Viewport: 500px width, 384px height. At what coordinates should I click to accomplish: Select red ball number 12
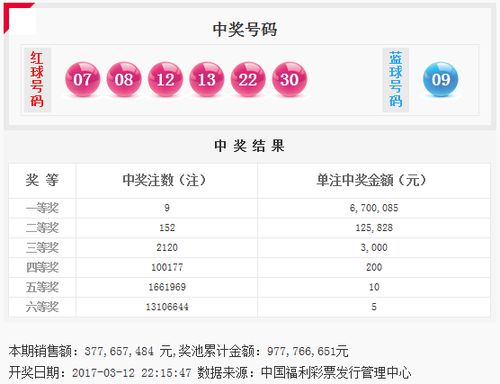coord(165,79)
